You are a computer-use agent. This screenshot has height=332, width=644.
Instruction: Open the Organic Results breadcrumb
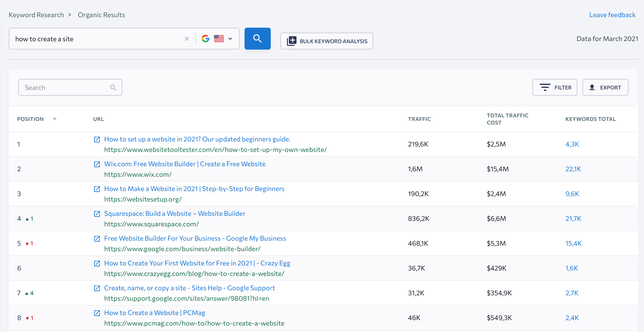click(x=101, y=15)
